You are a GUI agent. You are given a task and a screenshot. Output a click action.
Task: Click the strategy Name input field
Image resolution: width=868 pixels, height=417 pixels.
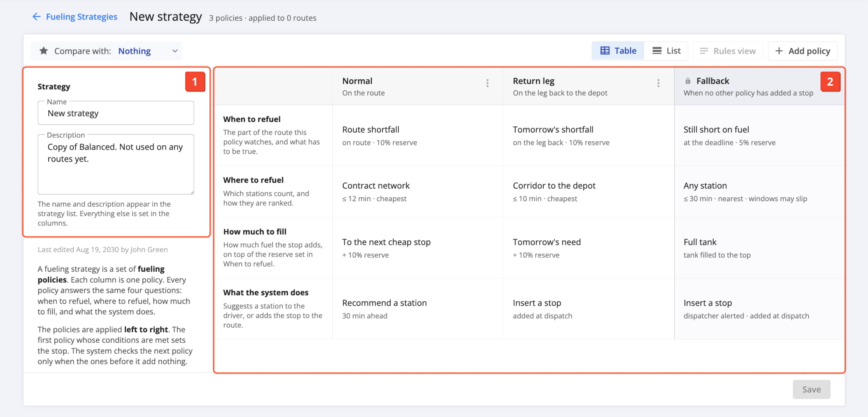click(116, 113)
